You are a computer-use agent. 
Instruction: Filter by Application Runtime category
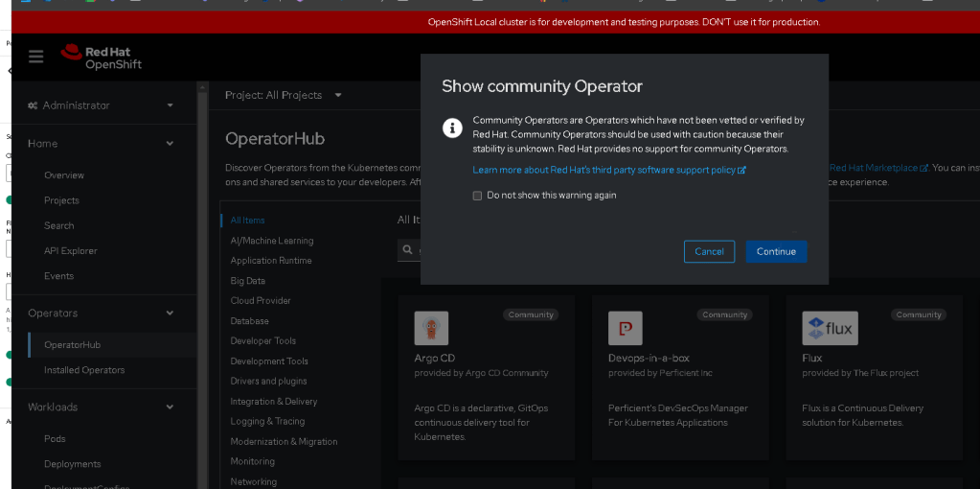pos(270,261)
